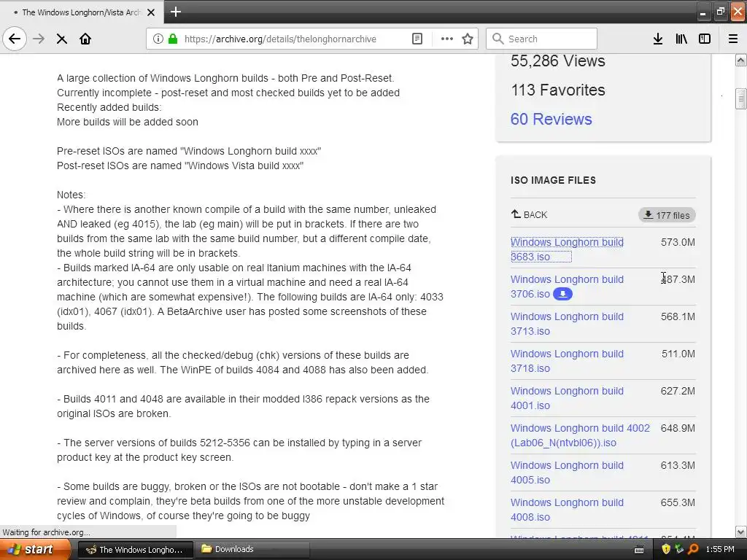Open the downloads panel arrow
The image size is (747, 560).
coord(658,39)
